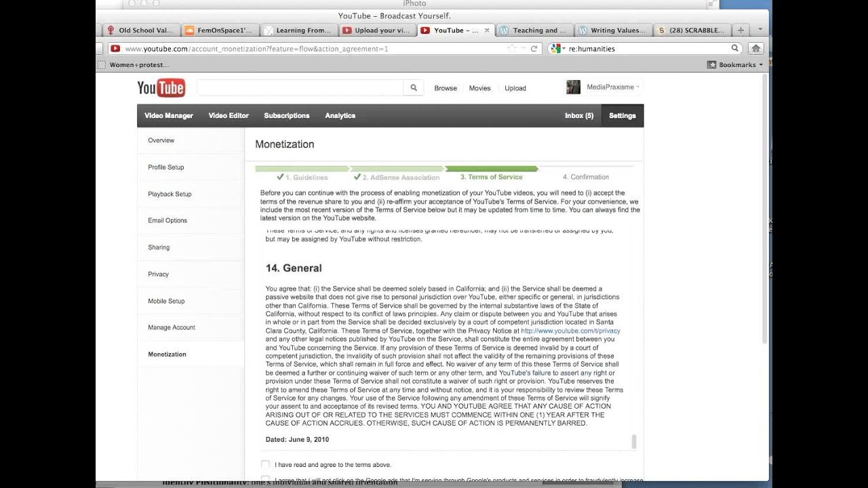This screenshot has height=488, width=868.
Task: Open a new tab with the plus button
Action: tap(741, 30)
